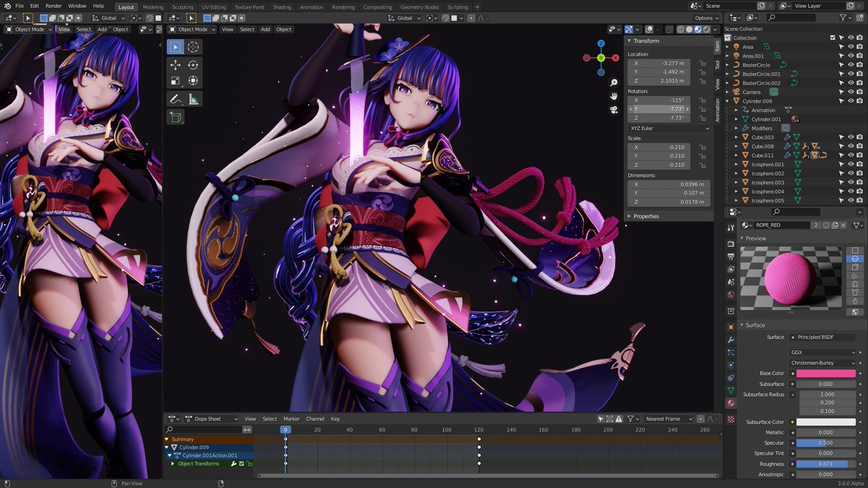Click the Roughness slider
The height and width of the screenshot is (488, 868).
(x=826, y=464)
